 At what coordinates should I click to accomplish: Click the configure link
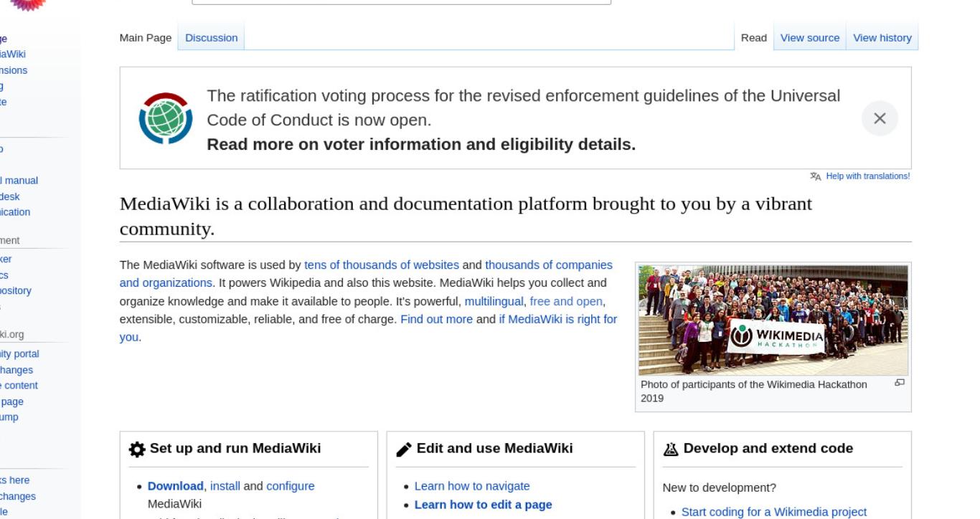[x=291, y=486]
